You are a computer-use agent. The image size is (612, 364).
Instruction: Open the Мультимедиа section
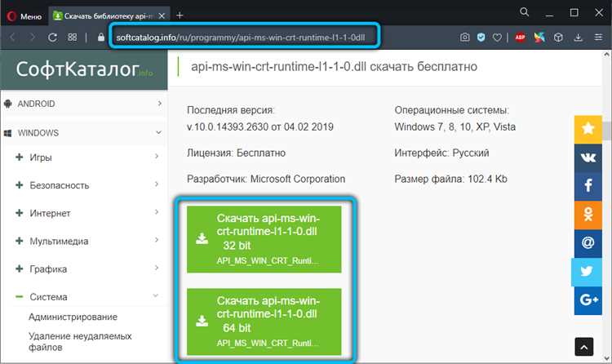click(59, 242)
